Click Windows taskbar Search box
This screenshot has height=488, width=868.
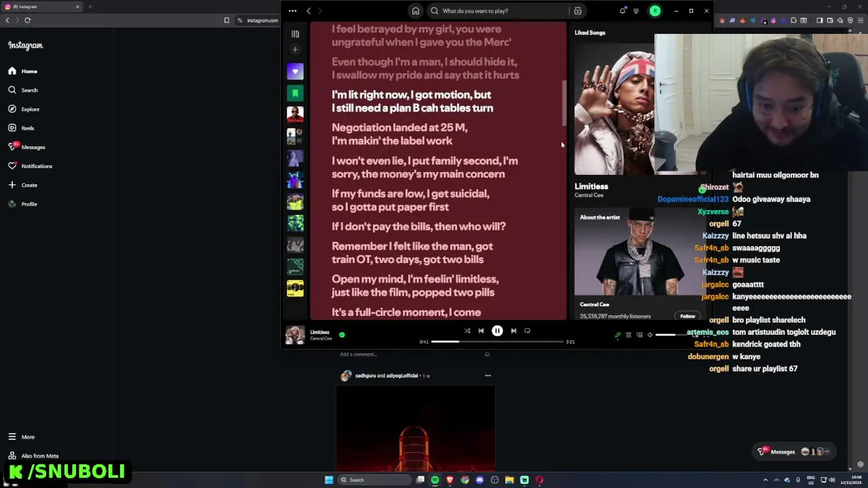tap(375, 480)
